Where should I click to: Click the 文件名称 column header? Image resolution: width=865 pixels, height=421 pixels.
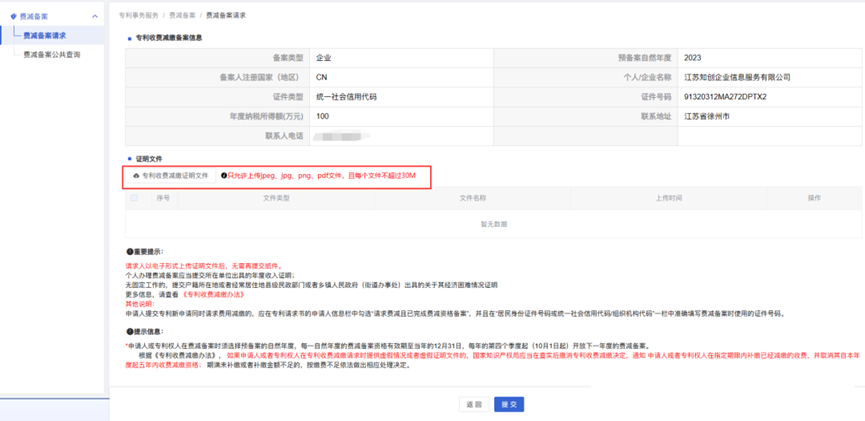click(x=473, y=198)
